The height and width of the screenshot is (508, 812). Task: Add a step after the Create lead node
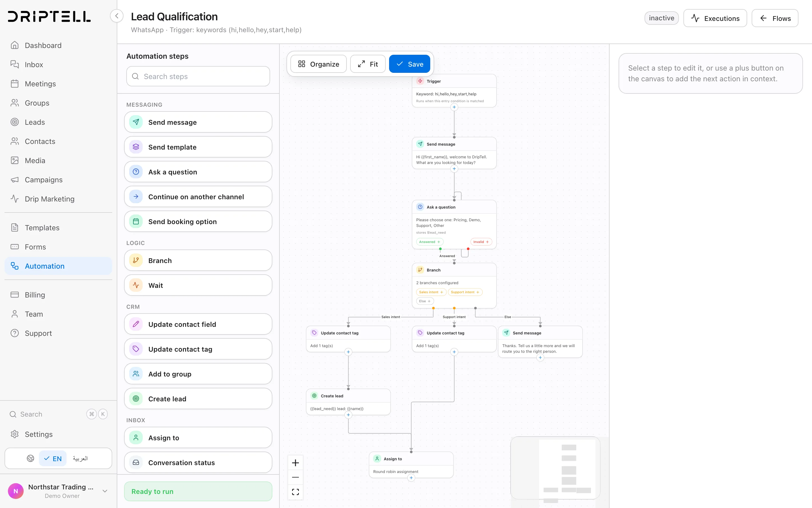[348, 415]
